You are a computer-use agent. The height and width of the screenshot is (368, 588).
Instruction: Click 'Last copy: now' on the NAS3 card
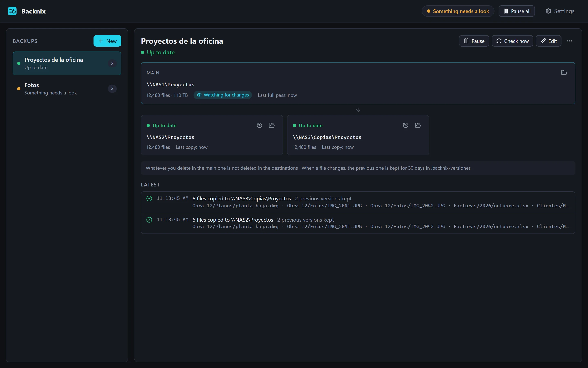pos(338,147)
